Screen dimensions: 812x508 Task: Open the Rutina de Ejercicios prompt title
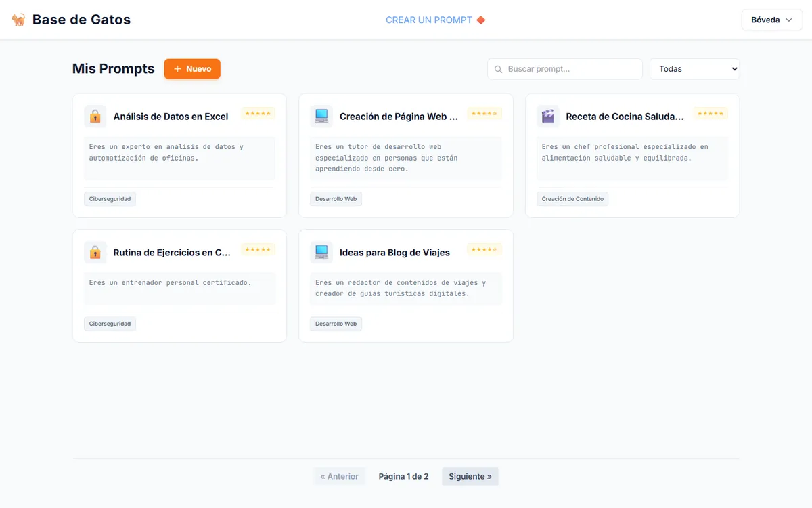point(173,253)
